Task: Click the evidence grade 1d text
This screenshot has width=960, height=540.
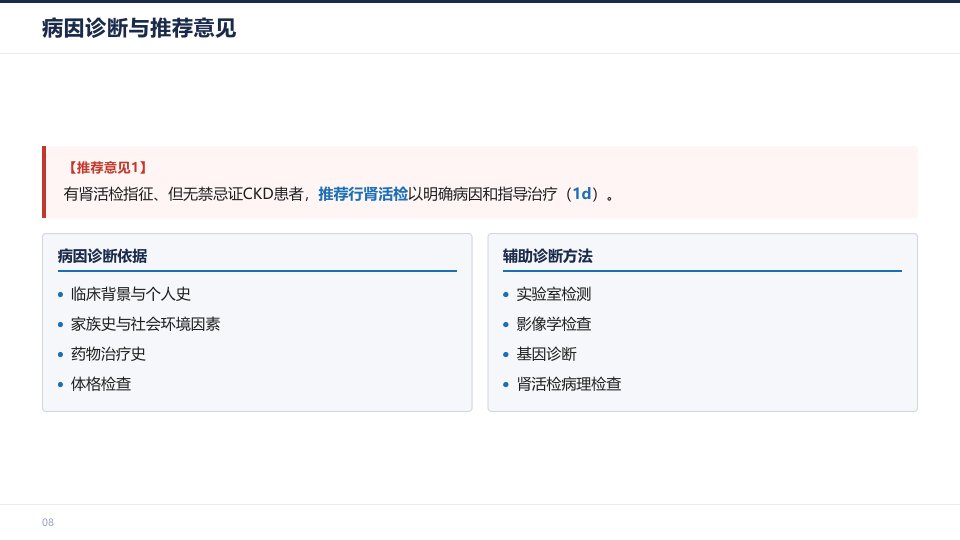Action: tap(582, 194)
